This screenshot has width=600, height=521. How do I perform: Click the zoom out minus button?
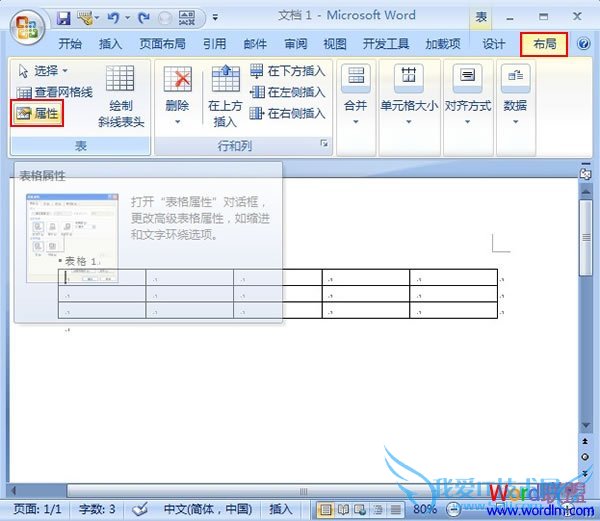pyautogui.click(x=453, y=510)
